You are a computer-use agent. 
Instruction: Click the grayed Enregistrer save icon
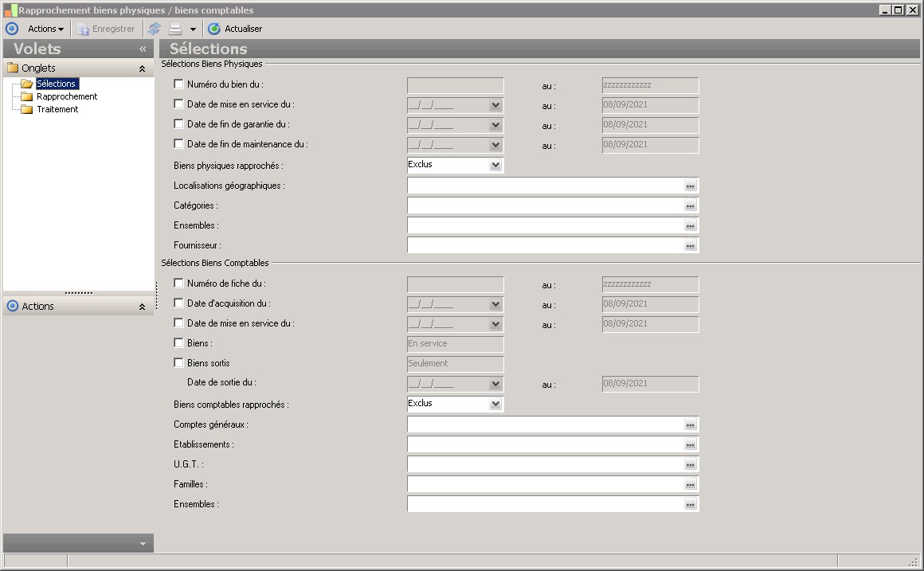coord(83,29)
